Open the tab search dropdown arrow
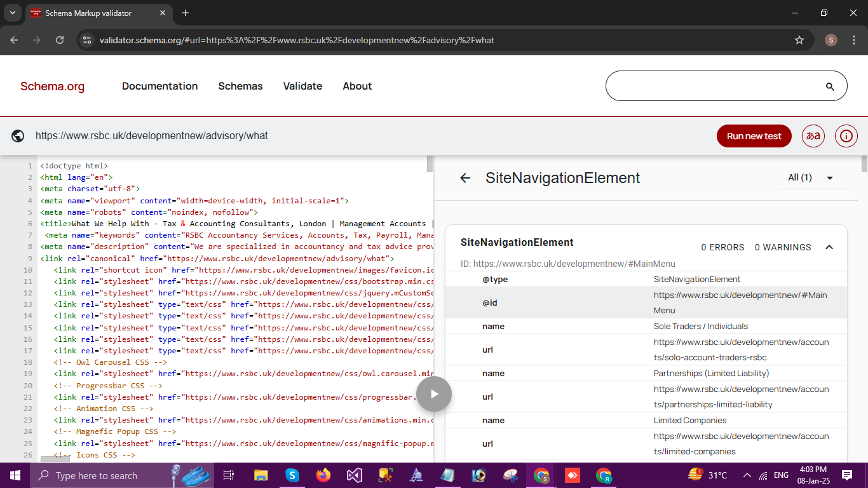Screen dimensions: 868x488 pyautogui.click(x=12, y=13)
